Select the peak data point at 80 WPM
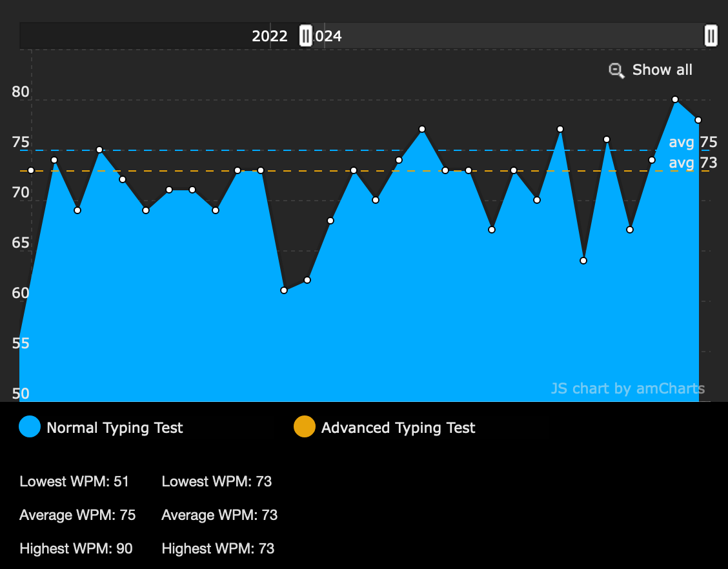The width and height of the screenshot is (728, 569). (675, 99)
